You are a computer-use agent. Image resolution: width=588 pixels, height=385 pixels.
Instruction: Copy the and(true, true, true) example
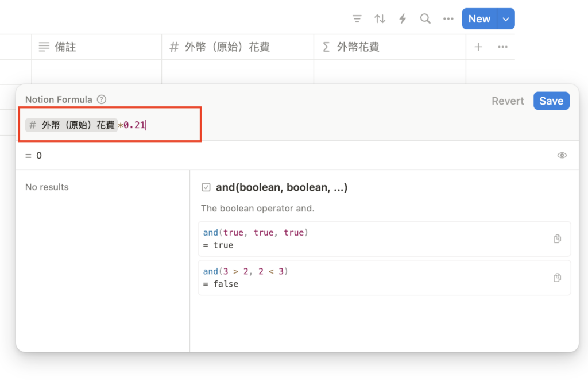click(557, 239)
